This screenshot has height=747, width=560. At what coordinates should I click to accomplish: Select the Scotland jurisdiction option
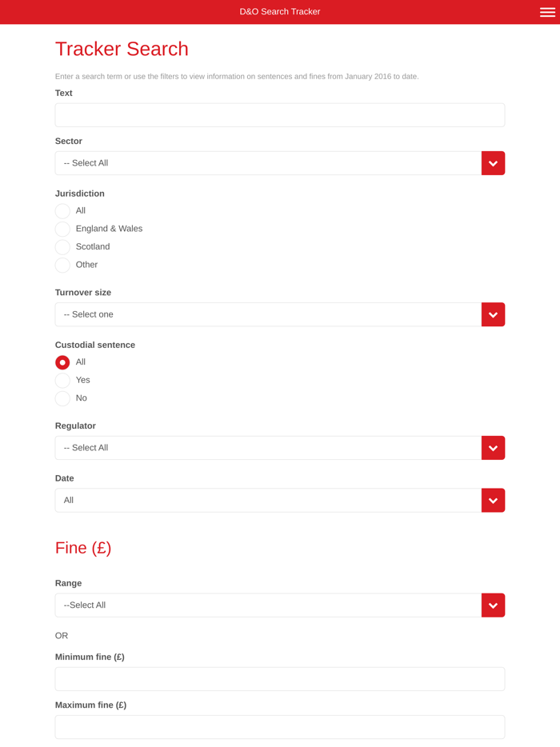tap(62, 247)
